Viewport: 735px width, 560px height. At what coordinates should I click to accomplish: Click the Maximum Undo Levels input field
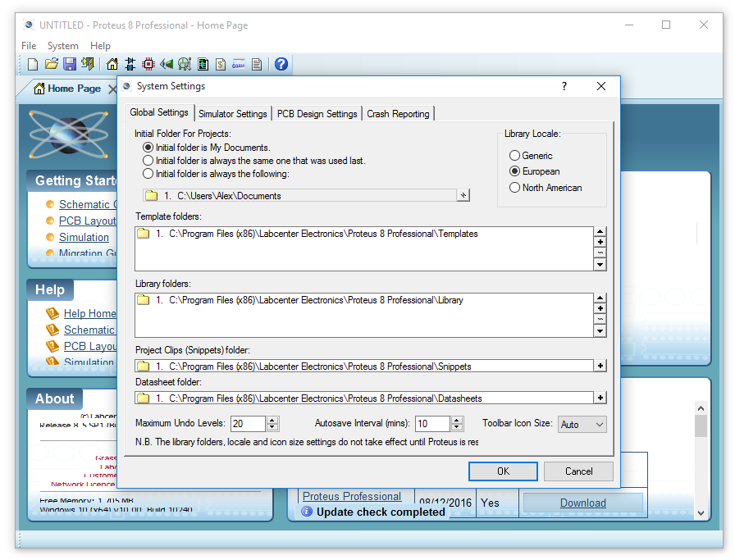[x=249, y=424]
